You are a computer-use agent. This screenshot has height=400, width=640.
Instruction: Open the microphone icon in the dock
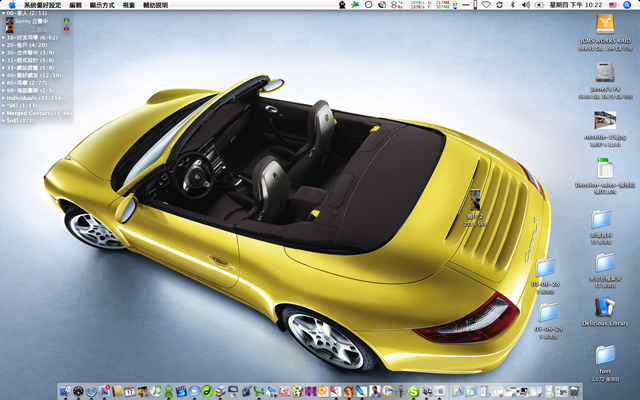(401, 391)
